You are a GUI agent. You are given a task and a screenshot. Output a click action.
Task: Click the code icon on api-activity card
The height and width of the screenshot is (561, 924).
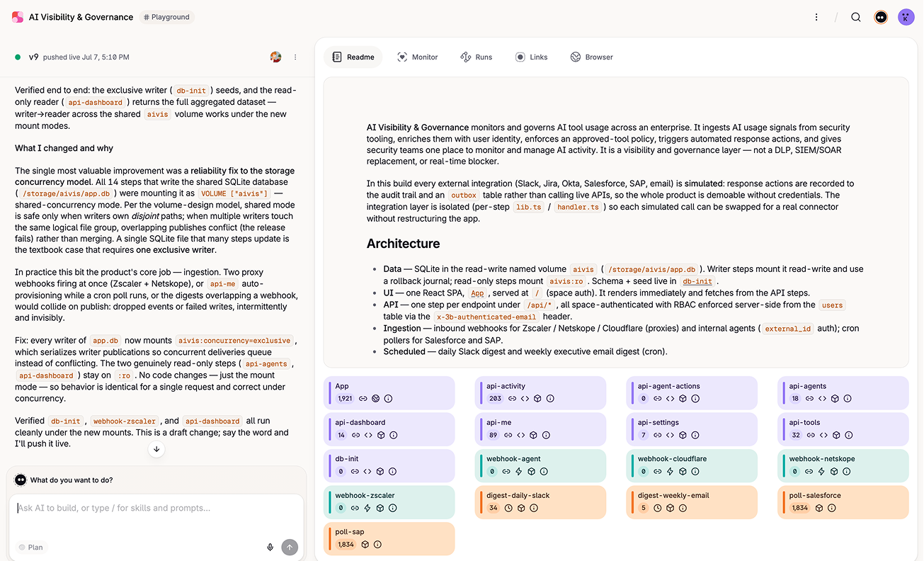pyautogui.click(x=525, y=399)
